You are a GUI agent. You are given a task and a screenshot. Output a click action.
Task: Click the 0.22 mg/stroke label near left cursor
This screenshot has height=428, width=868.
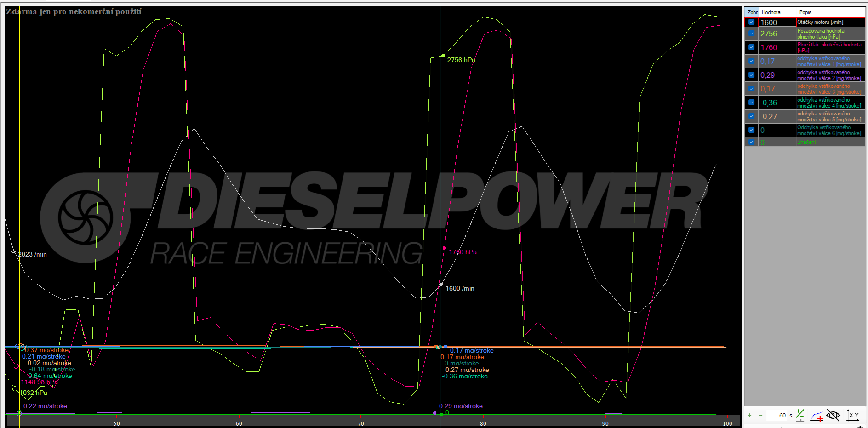[45, 406]
